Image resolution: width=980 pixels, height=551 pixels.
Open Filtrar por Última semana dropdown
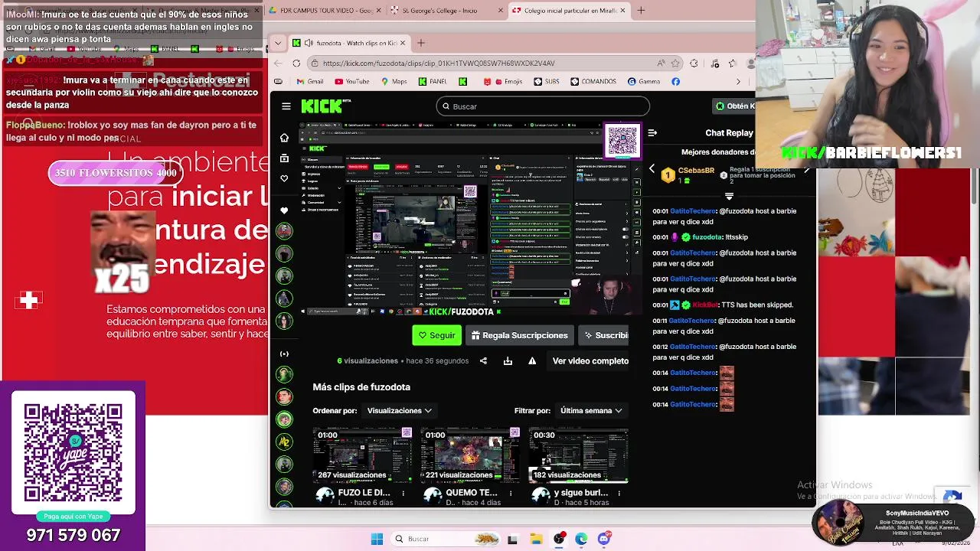[x=591, y=411]
